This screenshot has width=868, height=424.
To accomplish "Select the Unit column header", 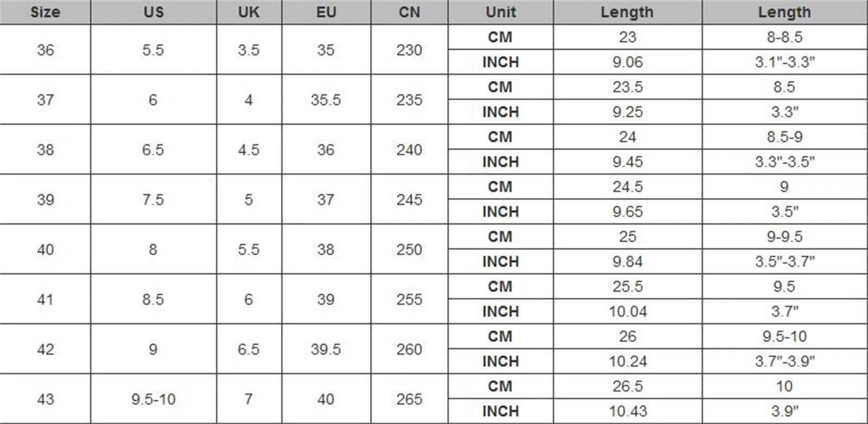I will 501,12.
